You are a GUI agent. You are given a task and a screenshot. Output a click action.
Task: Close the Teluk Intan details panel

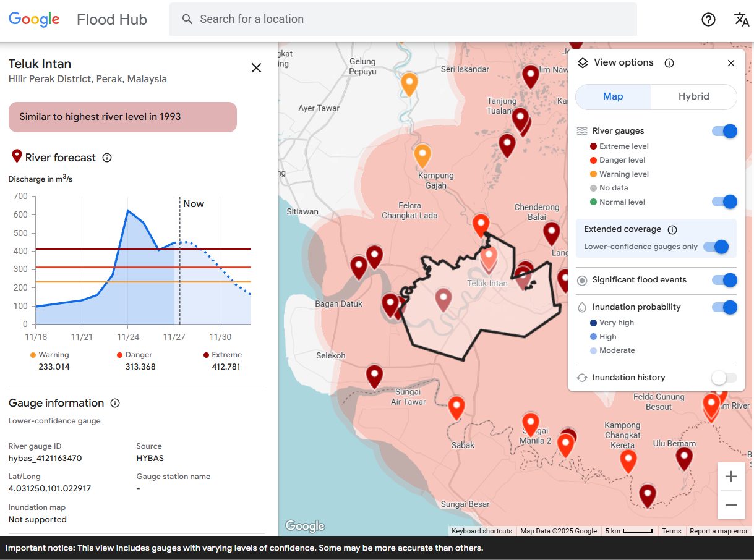tap(256, 68)
